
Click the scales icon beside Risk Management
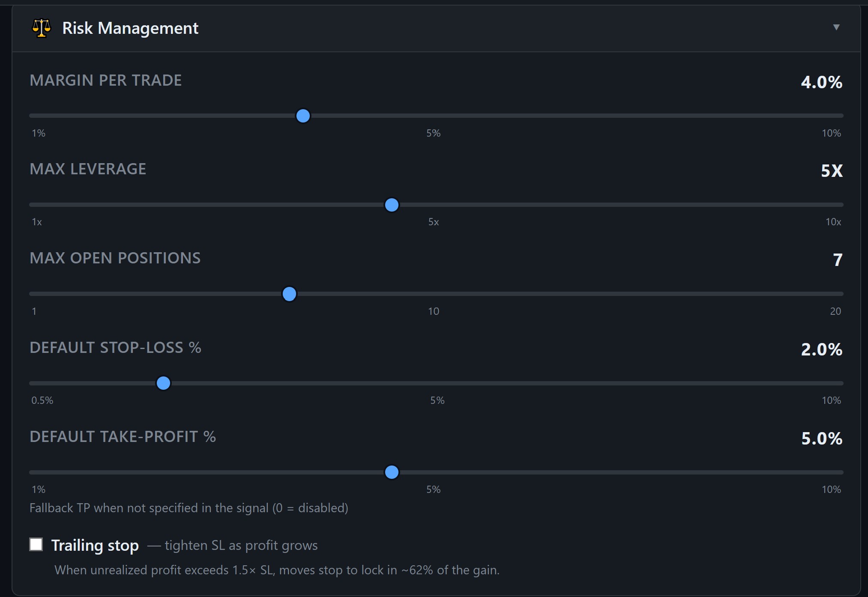pos(41,28)
